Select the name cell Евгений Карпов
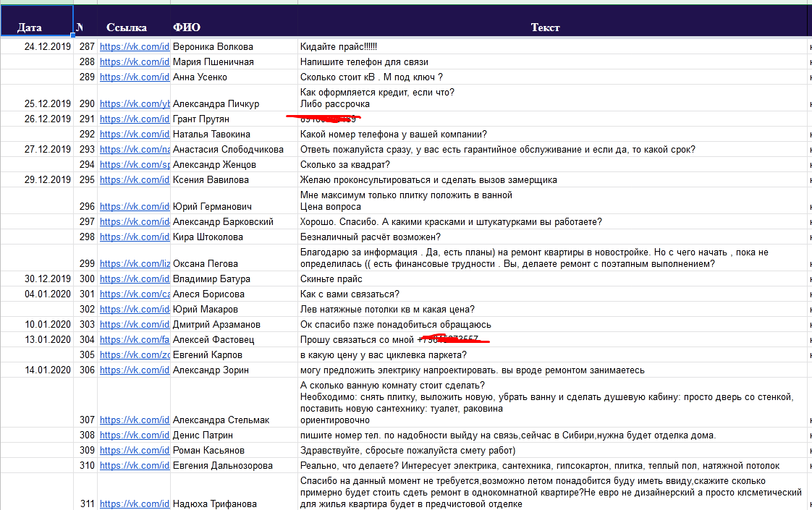812x510 pixels. point(234,354)
